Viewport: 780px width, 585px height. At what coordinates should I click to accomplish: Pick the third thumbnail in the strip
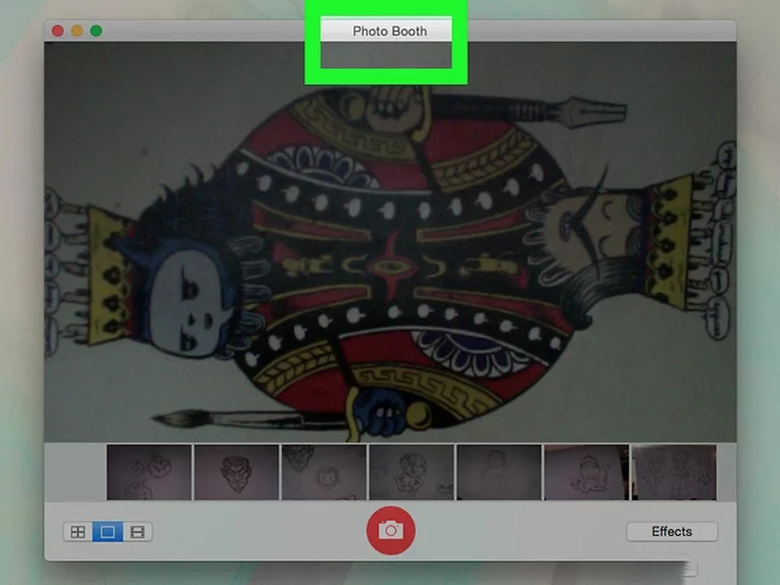(x=324, y=472)
